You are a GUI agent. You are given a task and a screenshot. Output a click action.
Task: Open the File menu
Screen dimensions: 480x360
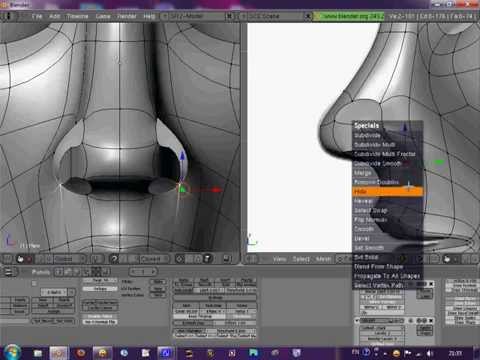pyautogui.click(x=37, y=16)
